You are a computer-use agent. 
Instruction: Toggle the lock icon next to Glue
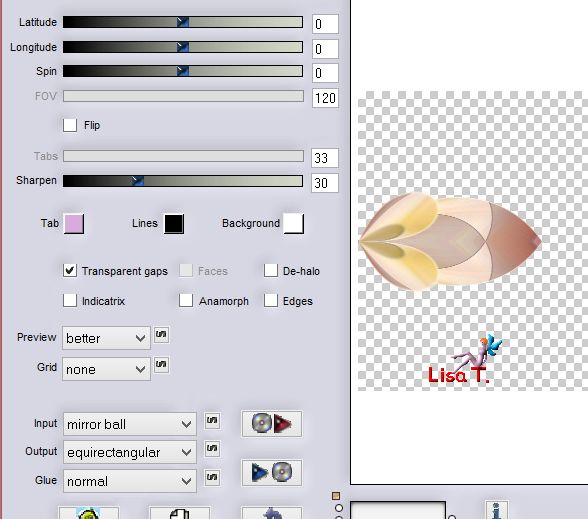click(212, 477)
